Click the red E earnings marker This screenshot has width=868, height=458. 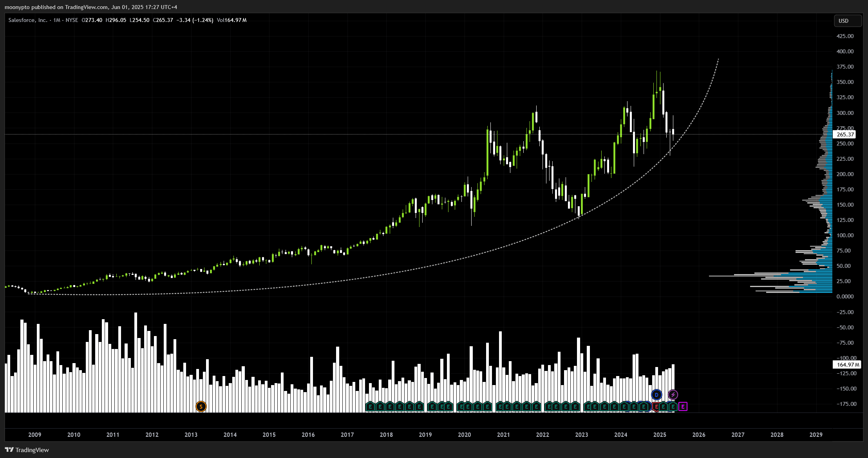[x=656, y=407]
